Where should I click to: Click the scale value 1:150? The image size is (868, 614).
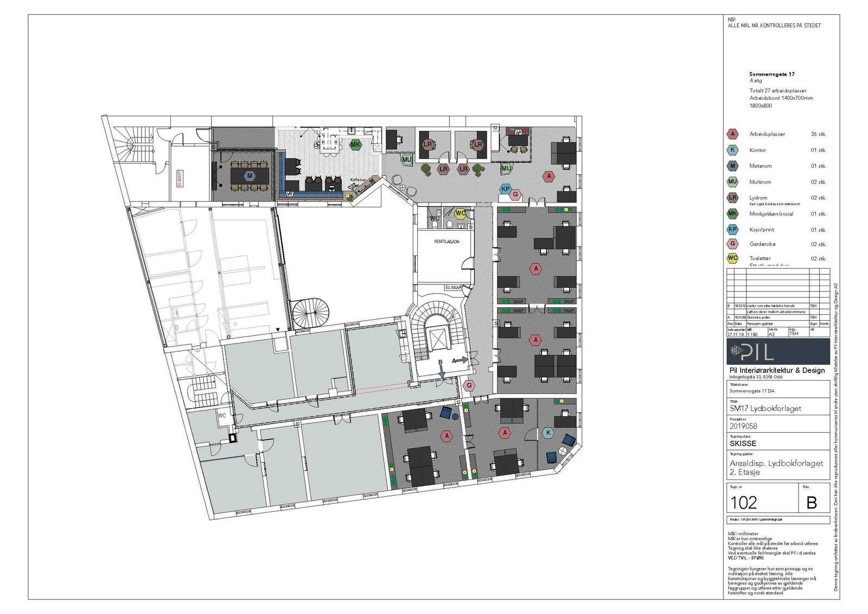[752, 334]
